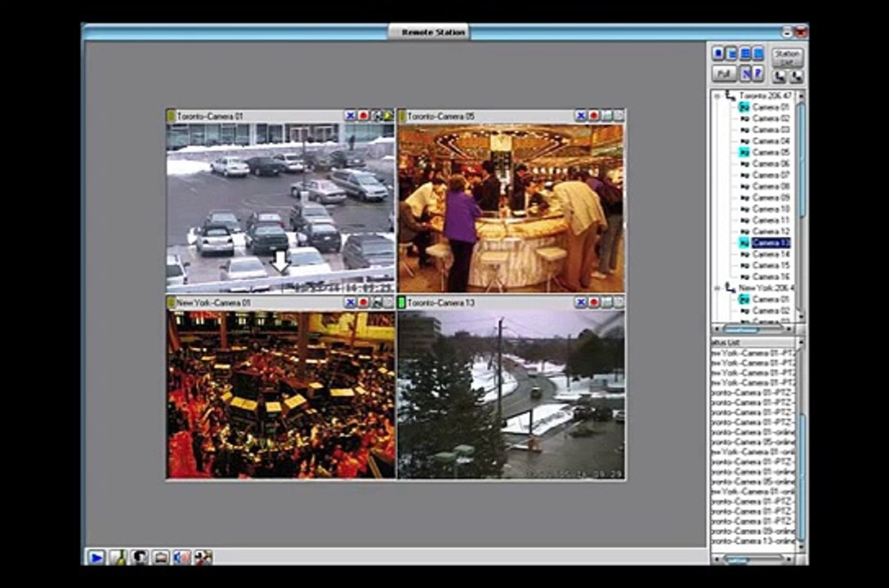The width and height of the screenshot is (889, 588).
Task: Click the yellow-arrow icon on Toronto-Camera 01 pane
Action: (388, 116)
